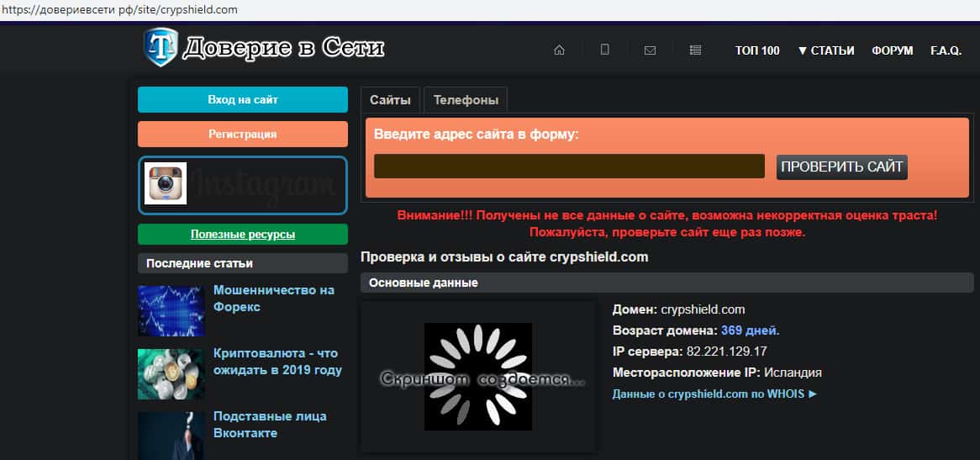This screenshot has width=980, height=460.
Task: Click the Исландия location text
Action: click(793, 373)
